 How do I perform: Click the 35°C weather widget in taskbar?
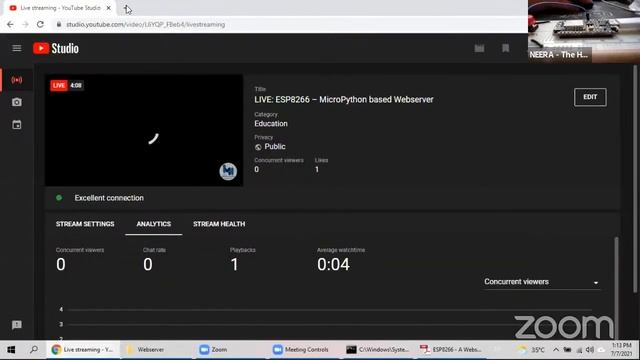531,350
